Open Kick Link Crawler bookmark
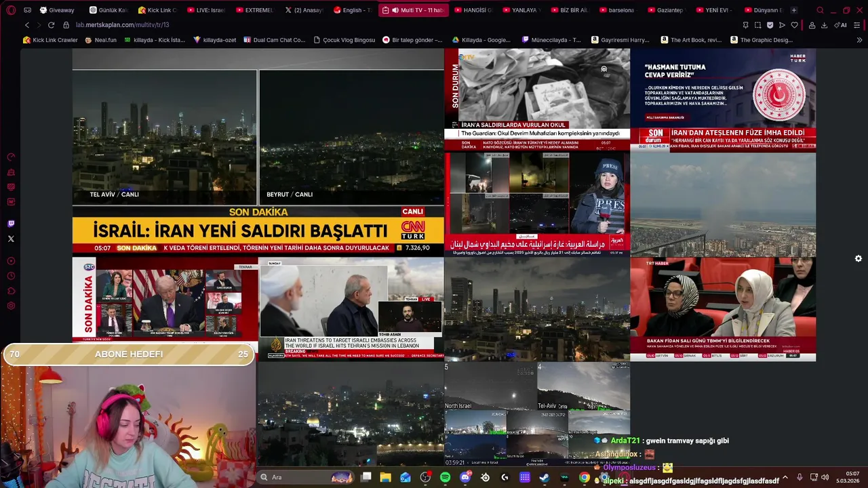The image size is (868, 488). click(x=50, y=40)
